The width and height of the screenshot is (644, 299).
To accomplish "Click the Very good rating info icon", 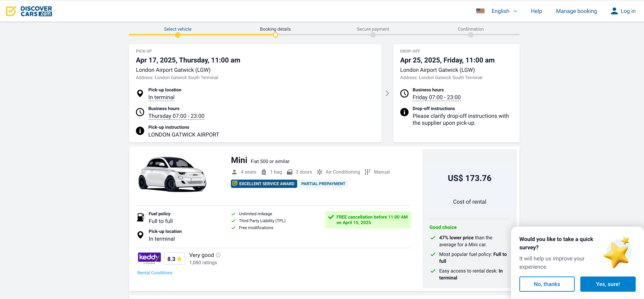I will coord(218,255).
